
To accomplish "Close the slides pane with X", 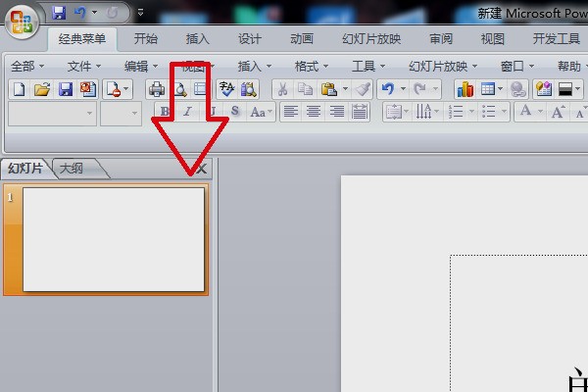I will [x=202, y=169].
